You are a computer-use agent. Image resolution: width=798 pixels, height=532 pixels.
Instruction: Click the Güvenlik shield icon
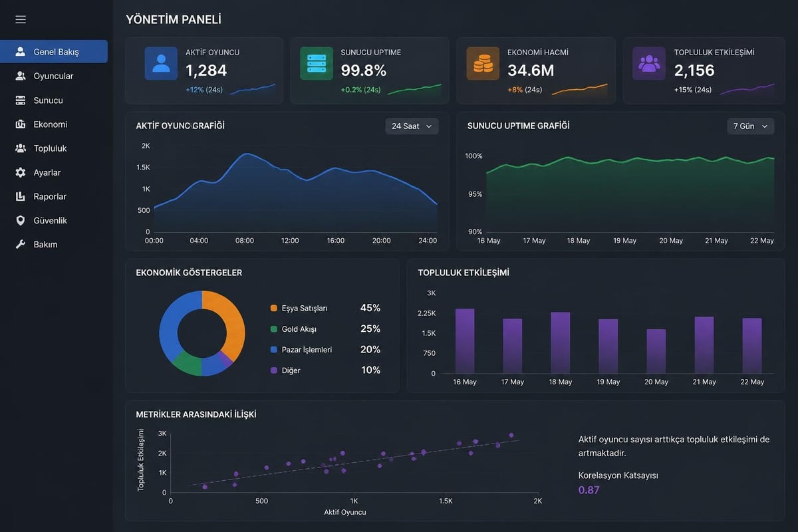pyautogui.click(x=21, y=220)
